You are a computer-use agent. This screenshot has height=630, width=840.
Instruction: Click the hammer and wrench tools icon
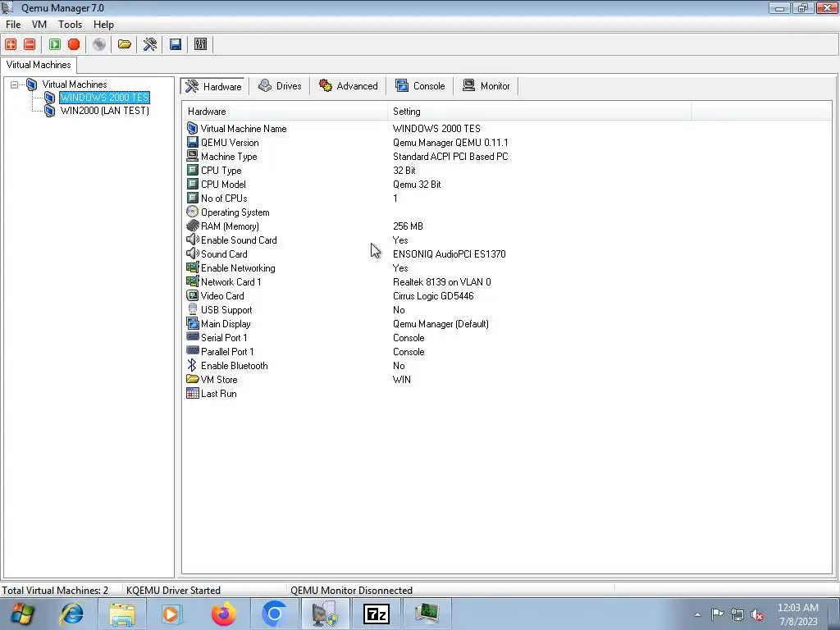[150, 44]
